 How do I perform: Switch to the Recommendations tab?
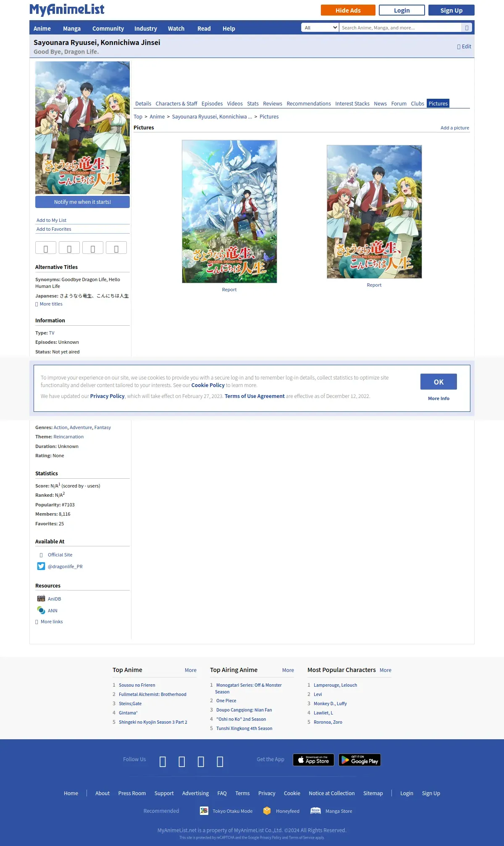[x=309, y=103]
